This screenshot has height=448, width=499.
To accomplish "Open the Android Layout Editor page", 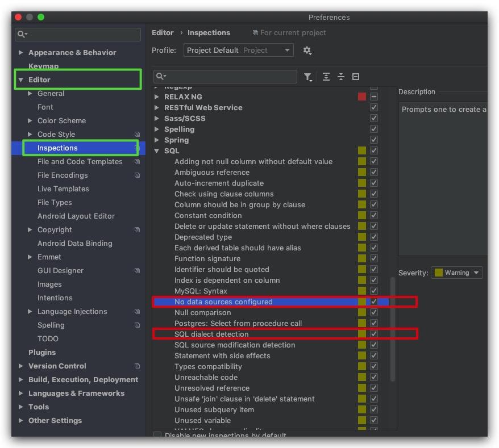I will click(76, 216).
